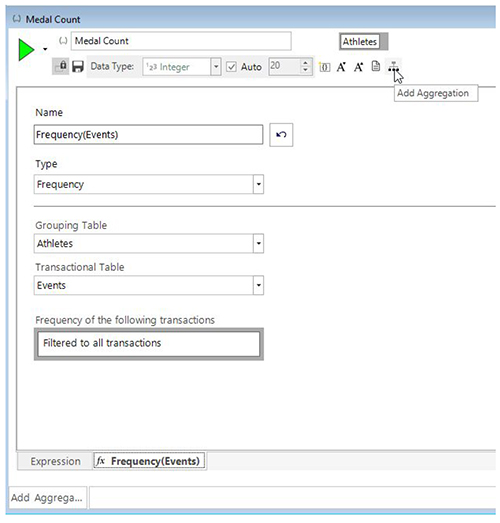Viewport: 500px width, 523px height.
Task: Click the smaller font size A icon
Action: (x=358, y=67)
